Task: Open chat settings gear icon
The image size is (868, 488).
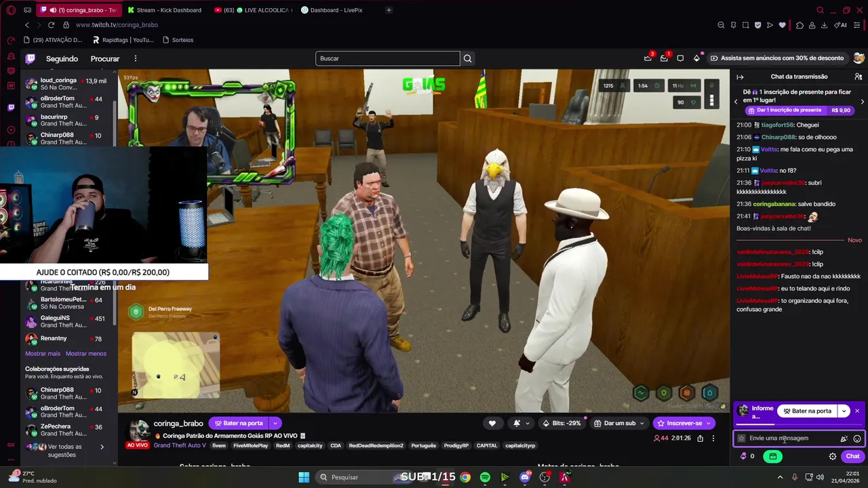Action: point(833,456)
